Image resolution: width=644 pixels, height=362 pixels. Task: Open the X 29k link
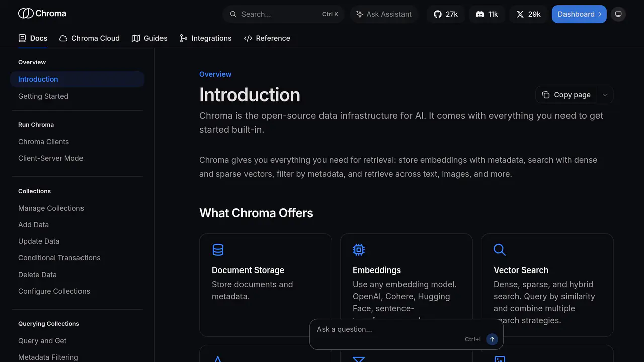tap(528, 14)
